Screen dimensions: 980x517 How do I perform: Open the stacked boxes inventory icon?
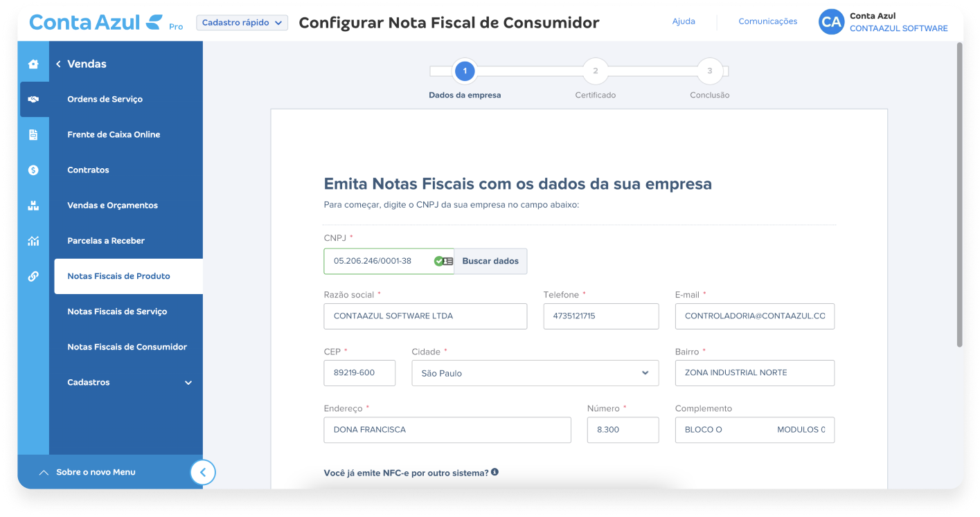pos(33,206)
